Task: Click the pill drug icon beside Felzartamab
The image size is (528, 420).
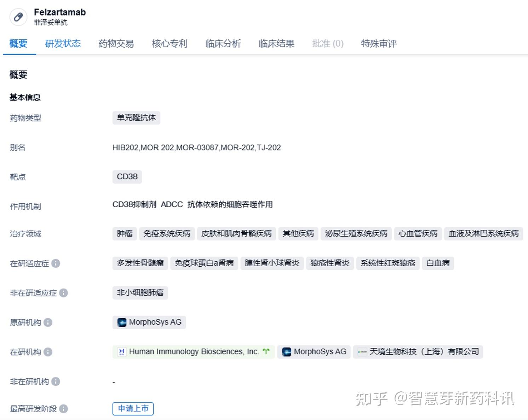Action: pyautogui.click(x=18, y=17)
